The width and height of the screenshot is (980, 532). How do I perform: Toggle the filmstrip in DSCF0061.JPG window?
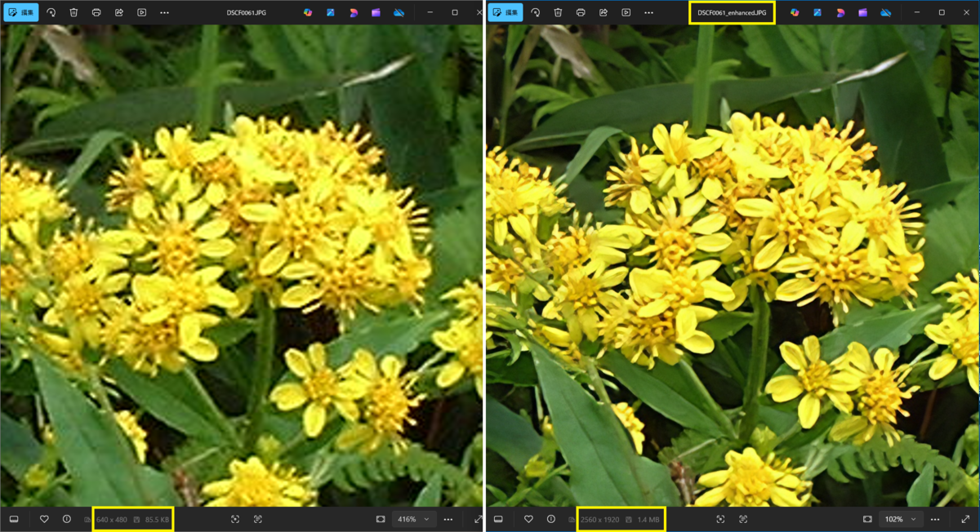coord(14,519)
